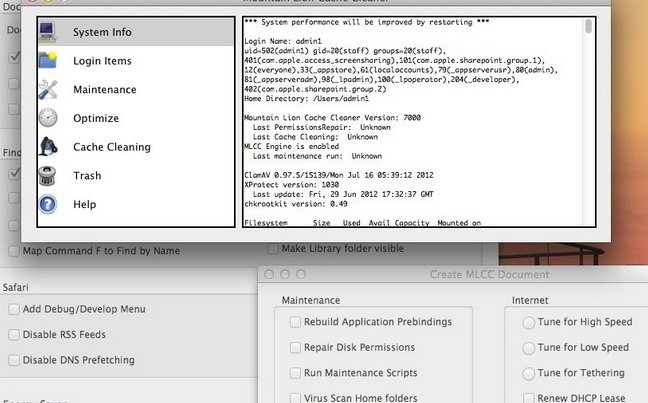This screenshot has width=648, height=403.
Task: Select Tune for Low Speed option
Action: pos(528,348)
